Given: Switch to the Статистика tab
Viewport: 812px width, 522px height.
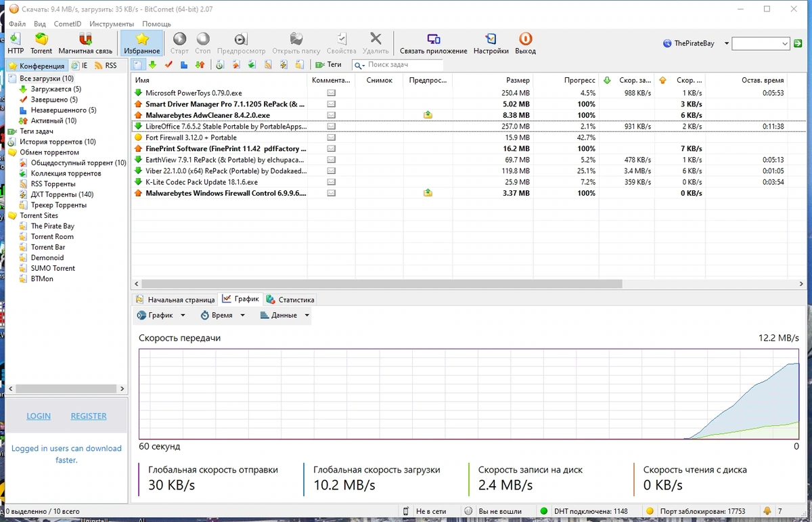Looking at the screenshot, I should coord(290,300).
